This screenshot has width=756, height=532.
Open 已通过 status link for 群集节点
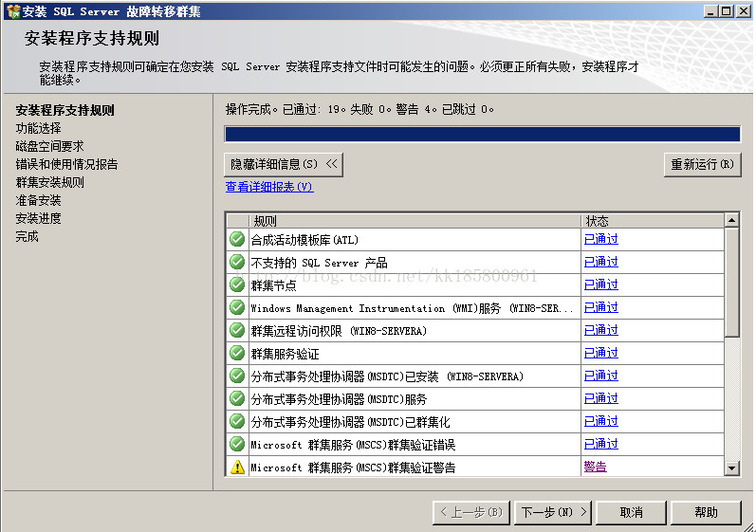click(600, 284)
